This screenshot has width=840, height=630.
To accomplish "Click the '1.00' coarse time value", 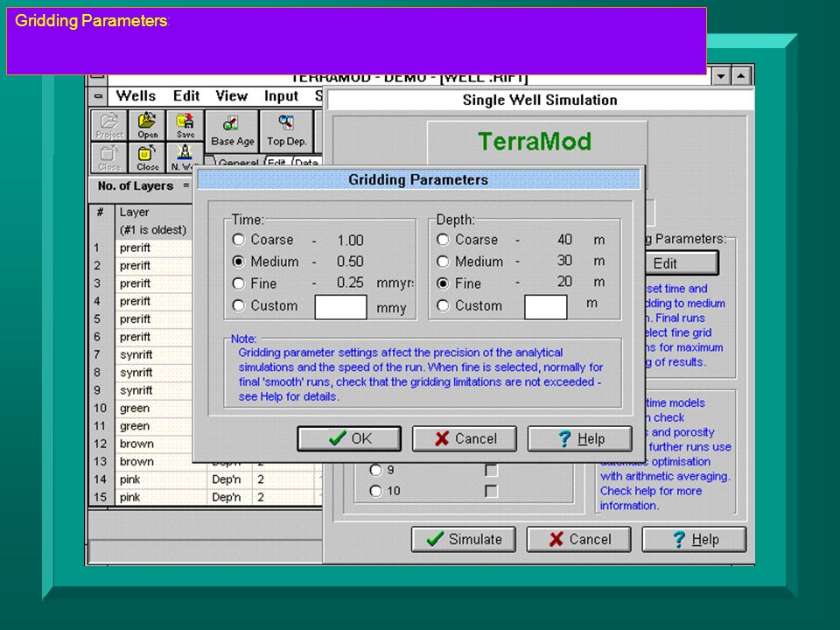I will point(350,240).
